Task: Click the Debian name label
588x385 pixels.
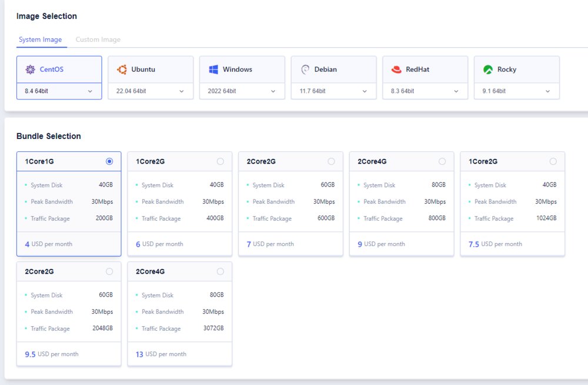Action: [x=326, y=69]
